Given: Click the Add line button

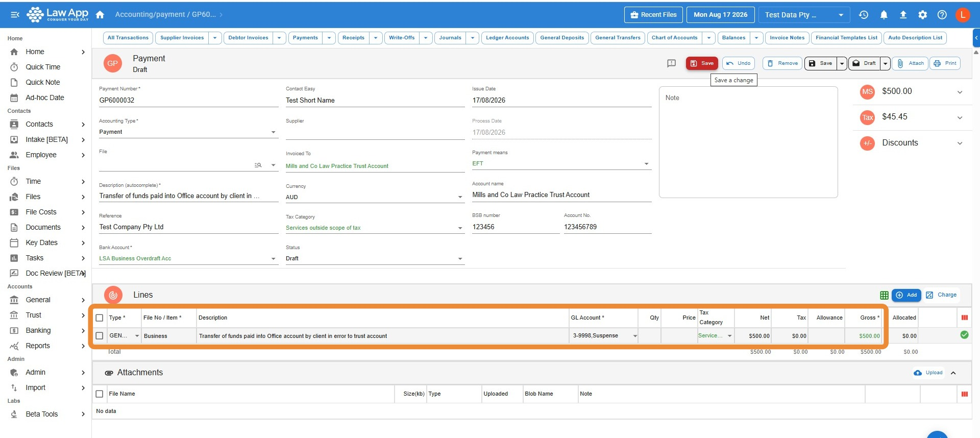Looking at the screenshot, I should pos(906,295).
